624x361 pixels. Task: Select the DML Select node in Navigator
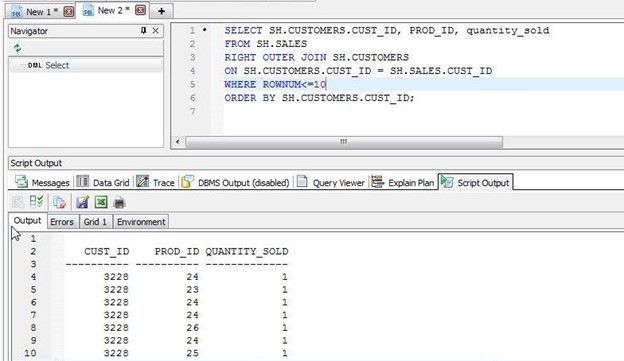[48, 65]
